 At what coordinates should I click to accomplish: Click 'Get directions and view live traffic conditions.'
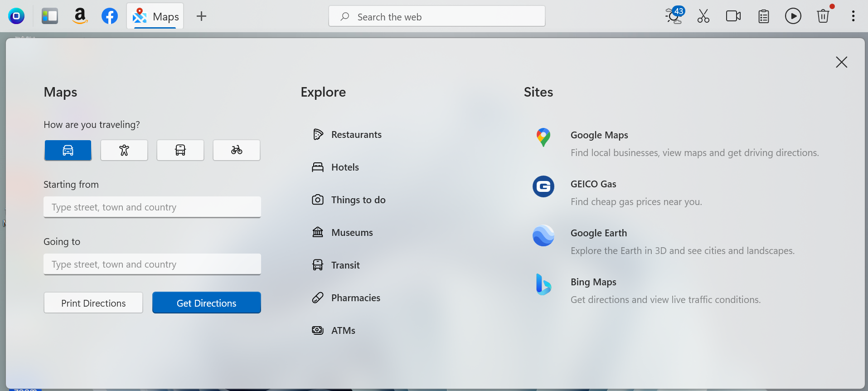[x=665, y=300]
